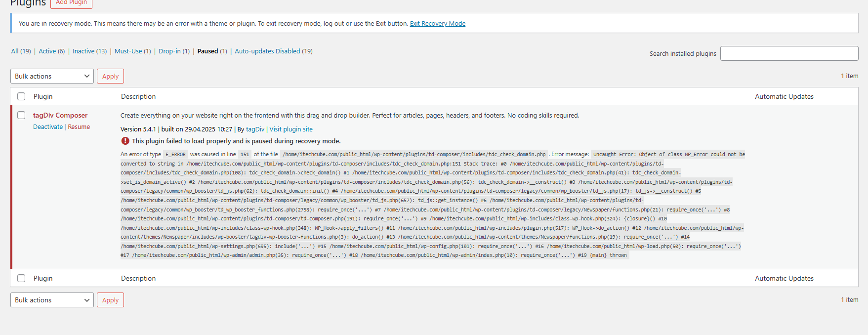The image size is (868, 335).
Task: Click the Visit plugin site link
Action: [x=291, y=129]
